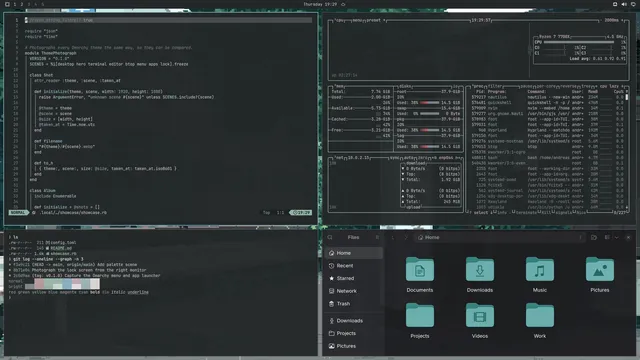This screenshot has height=360, width=640.
Task: Click the CPU total usage bar in btop
Action: (579, 42)
